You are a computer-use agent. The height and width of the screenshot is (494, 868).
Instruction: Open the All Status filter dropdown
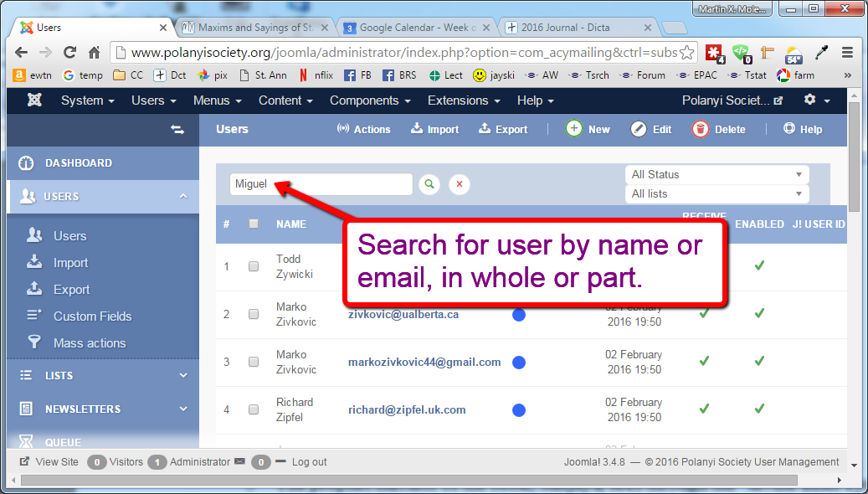pos(716,174)
